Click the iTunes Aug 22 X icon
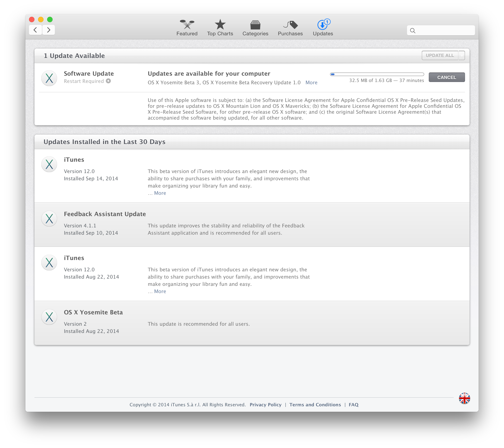504x448 pixels. [49, 263]
